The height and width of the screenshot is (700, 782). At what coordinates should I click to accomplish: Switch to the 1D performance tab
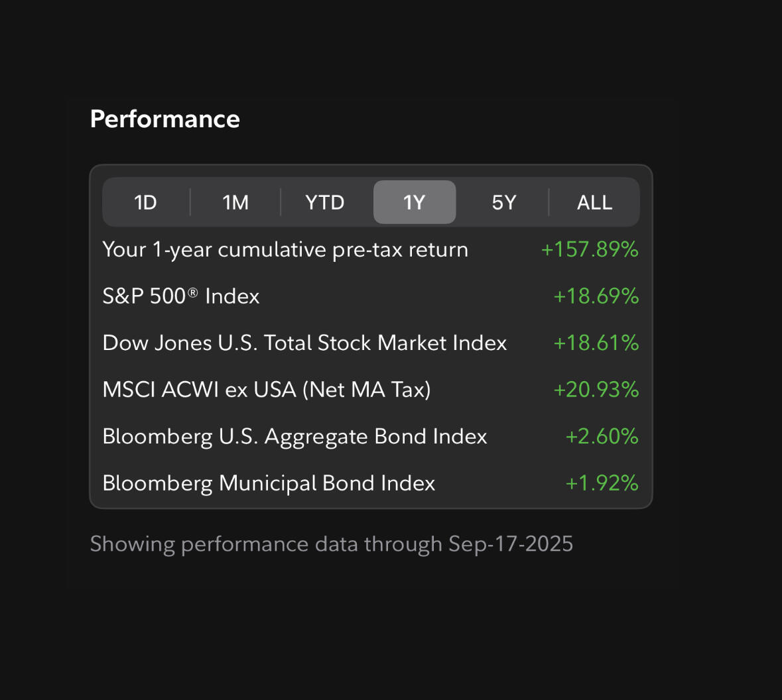[x=146, y=202]
